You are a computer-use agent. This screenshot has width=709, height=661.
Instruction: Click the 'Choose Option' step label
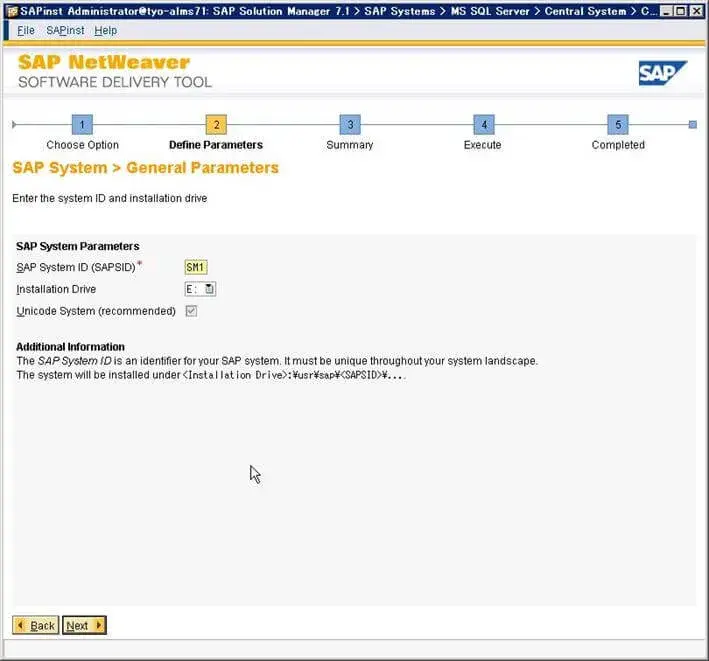[x=82, y=145]
